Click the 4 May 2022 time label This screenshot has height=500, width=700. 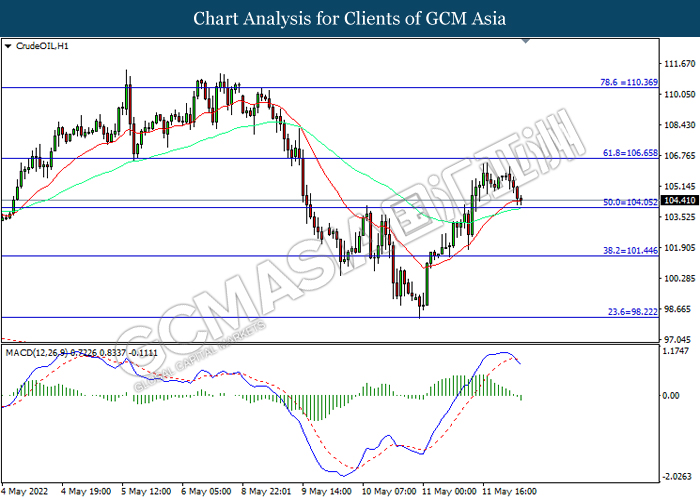25,492
